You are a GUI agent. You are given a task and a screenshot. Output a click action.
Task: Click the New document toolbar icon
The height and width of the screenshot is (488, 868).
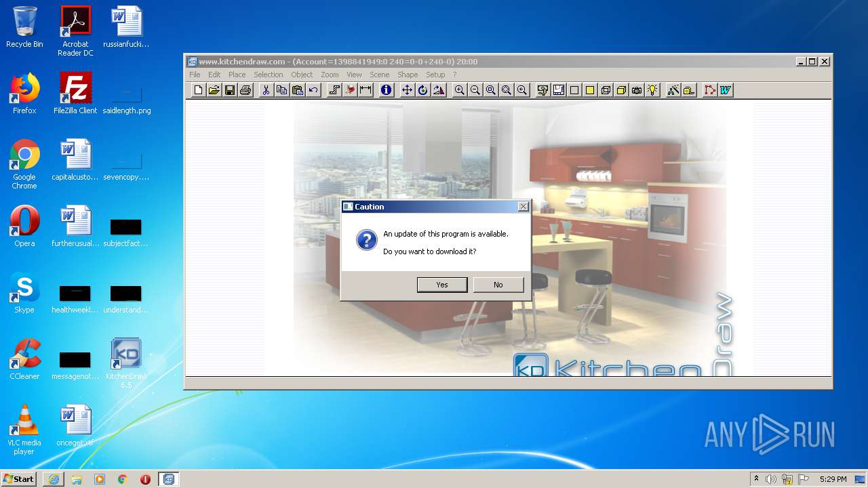tap(198, 90)
